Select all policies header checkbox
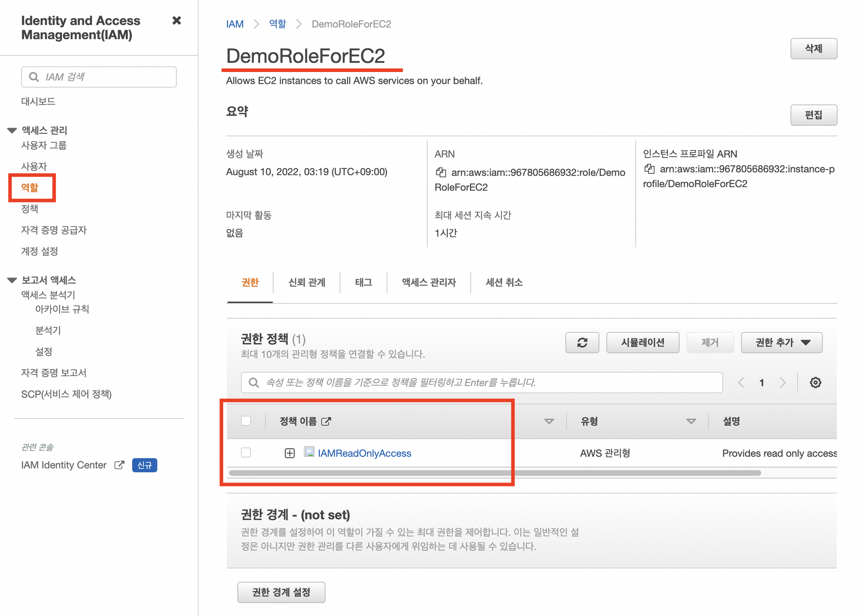 (x=246, y=421)
